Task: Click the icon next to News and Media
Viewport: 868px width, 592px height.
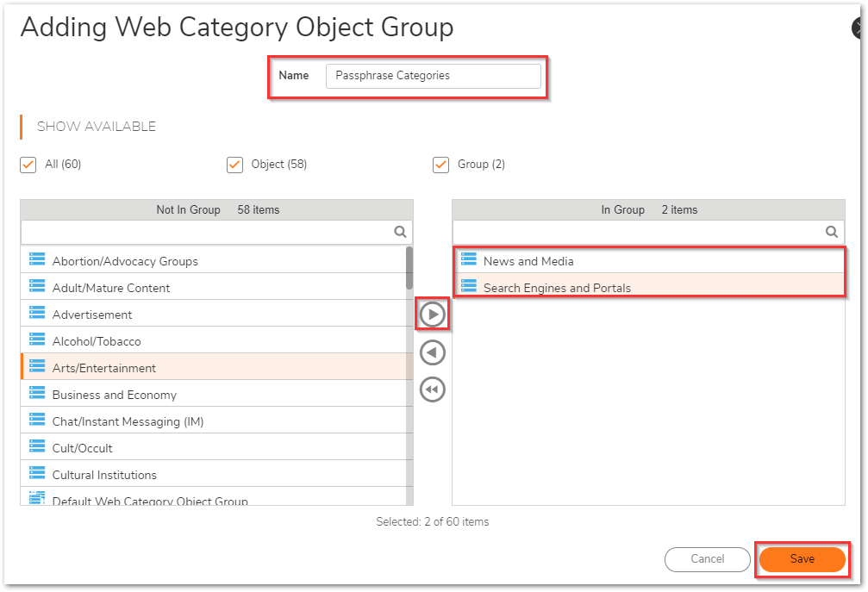Action: point(469,260)
